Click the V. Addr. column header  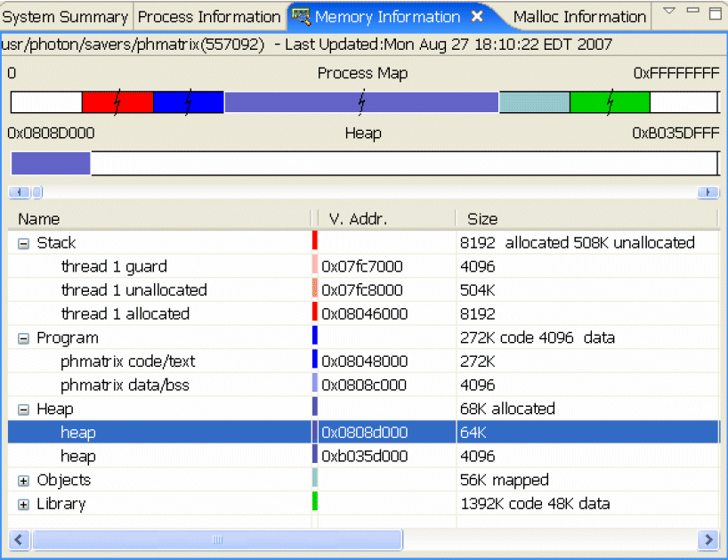354,218
